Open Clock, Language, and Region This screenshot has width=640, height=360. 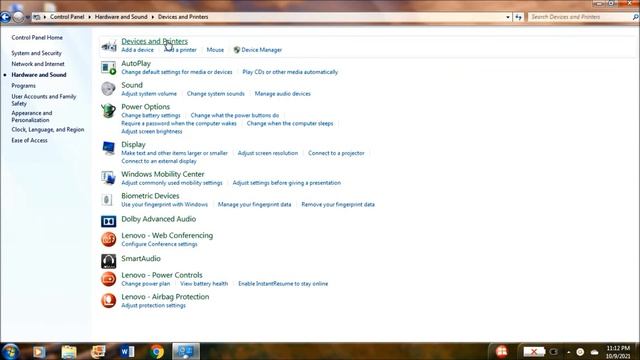pyautogui.click(x=48, y=129)
